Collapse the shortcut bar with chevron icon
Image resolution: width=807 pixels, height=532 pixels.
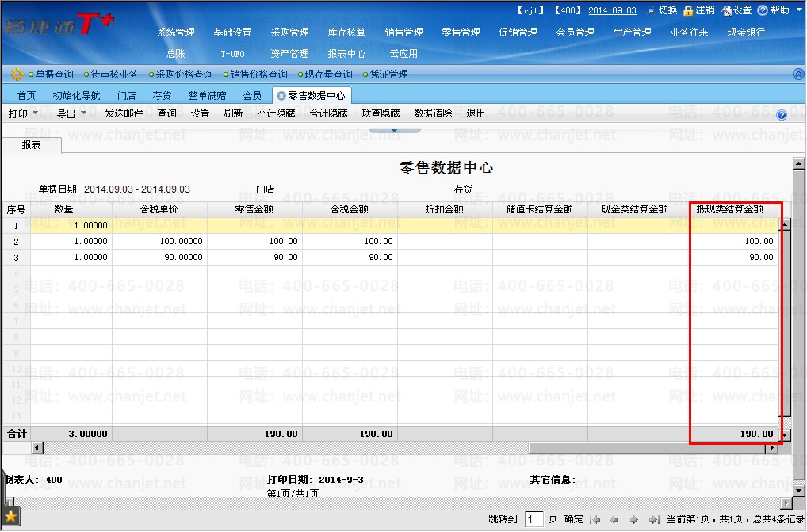point(797,75)
